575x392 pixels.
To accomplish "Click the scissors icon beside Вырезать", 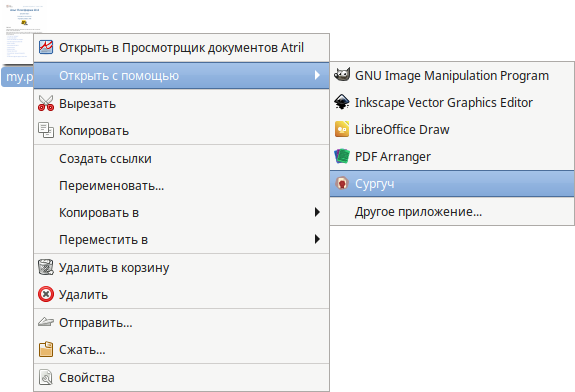I will coord(46,103).
